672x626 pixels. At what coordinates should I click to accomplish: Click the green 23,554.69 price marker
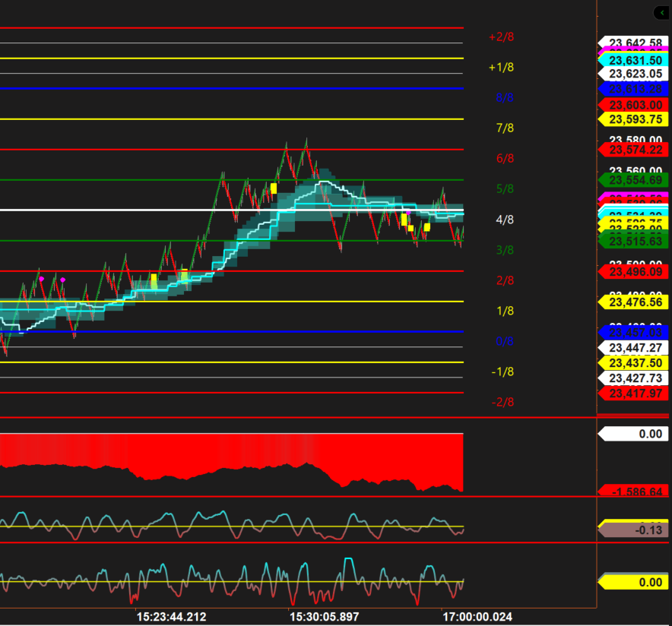click(633, 180)
